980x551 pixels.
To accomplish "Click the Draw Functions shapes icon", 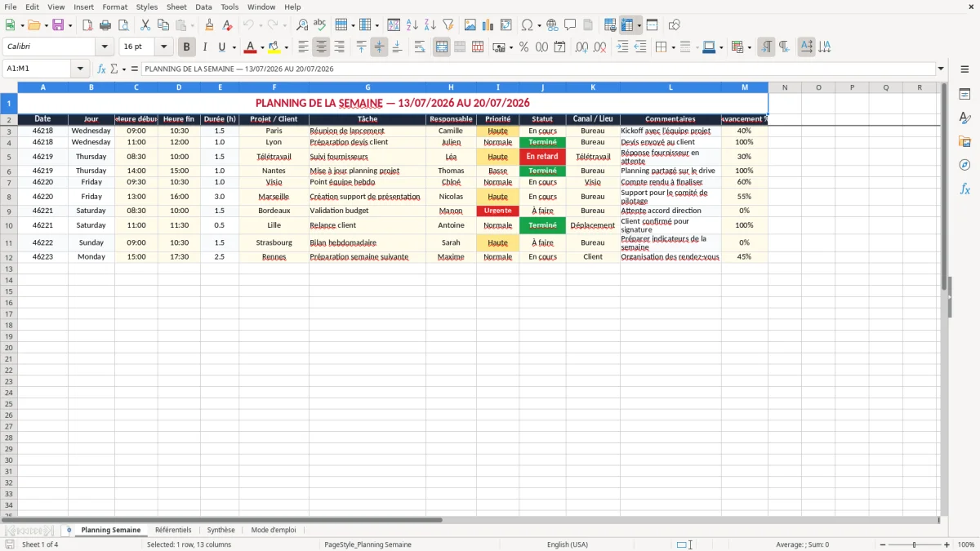I will 674,25.
